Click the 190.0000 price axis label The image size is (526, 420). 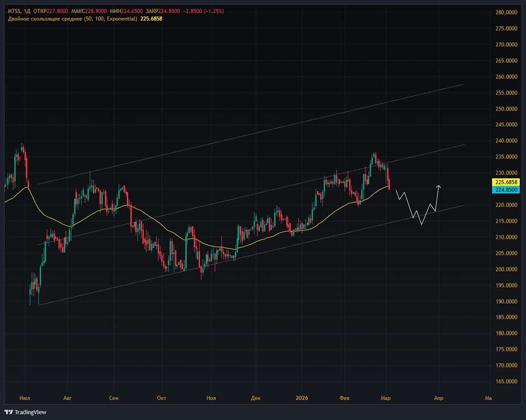(x=506, y=302)
